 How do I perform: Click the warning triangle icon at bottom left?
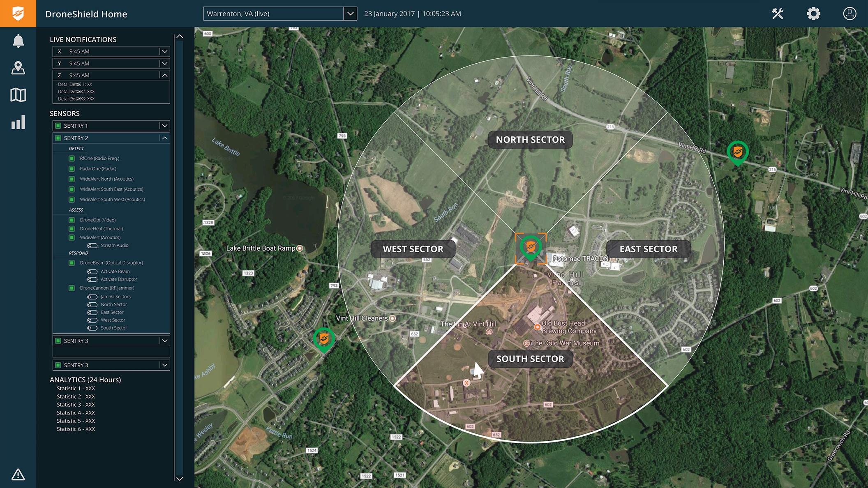click(18, 474)
